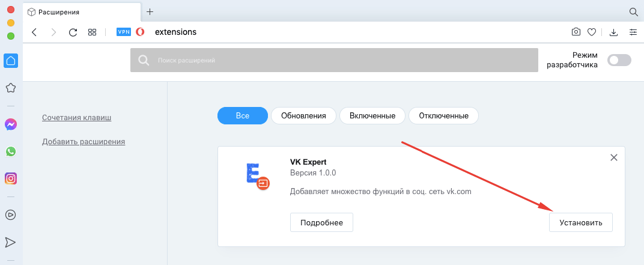Toggle the VPN badge in address bar
The height and width of the screenshot is (265, 644).
point(124,32)
